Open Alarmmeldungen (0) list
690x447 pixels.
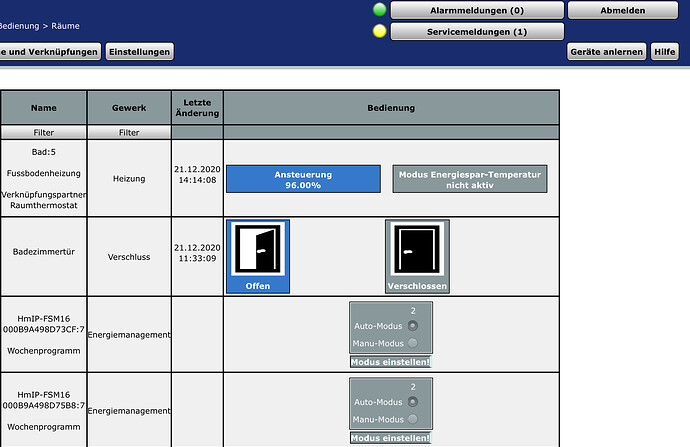point(476,10)
